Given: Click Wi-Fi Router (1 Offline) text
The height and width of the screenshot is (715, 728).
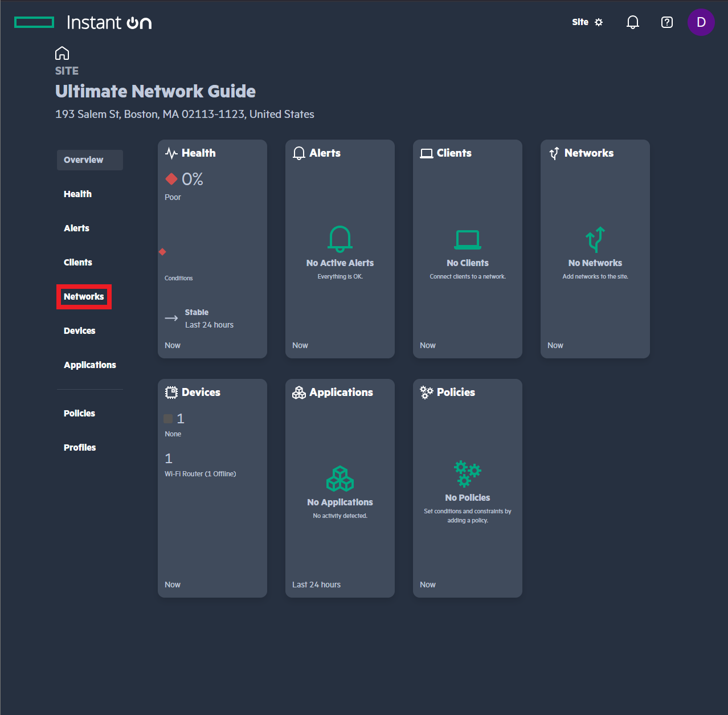Looking at the screenshot, I should click(x=201, y=474).
